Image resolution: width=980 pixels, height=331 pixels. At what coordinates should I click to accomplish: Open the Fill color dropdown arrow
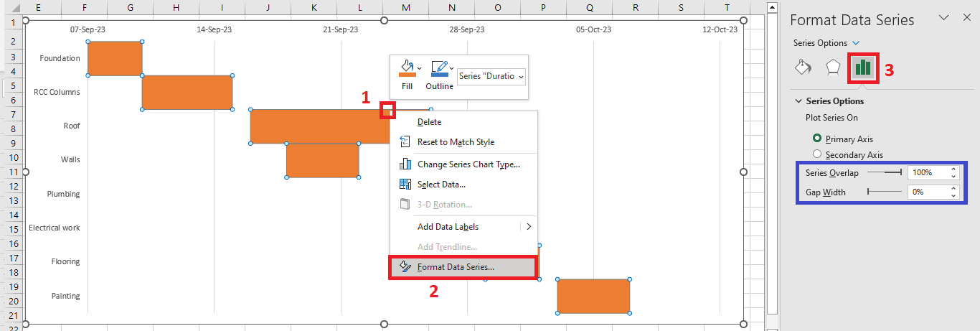point(420,68)
